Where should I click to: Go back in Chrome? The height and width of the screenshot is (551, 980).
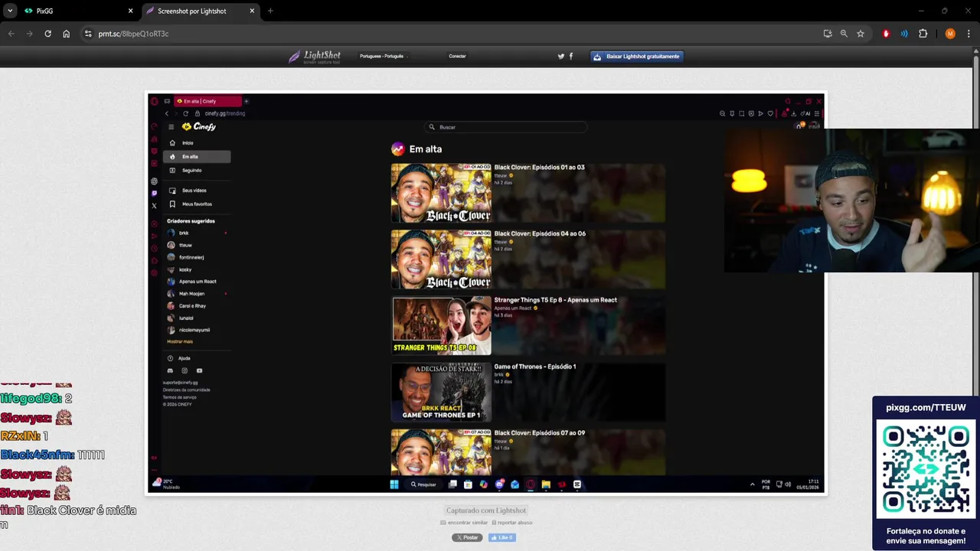coord(11,34)
